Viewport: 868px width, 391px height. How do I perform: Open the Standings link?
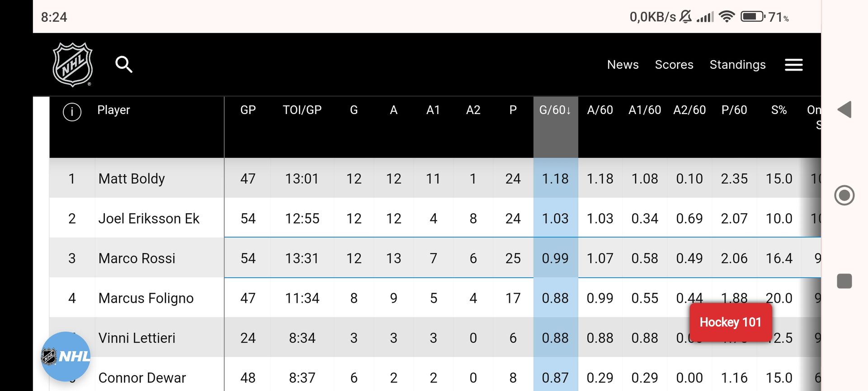tap(737, 65)
